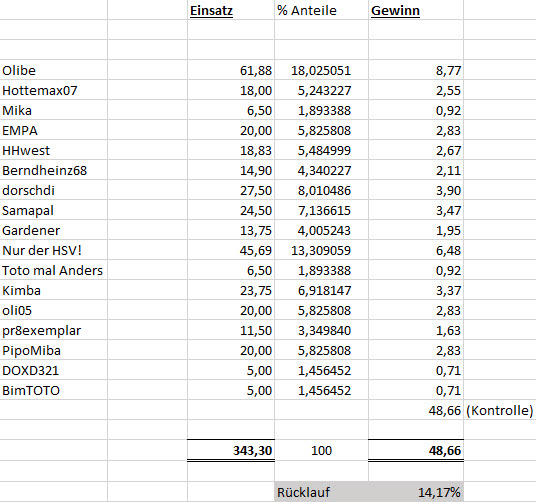Select Berndheinz68 Einsatz cell 14,90

coord(231,170)
